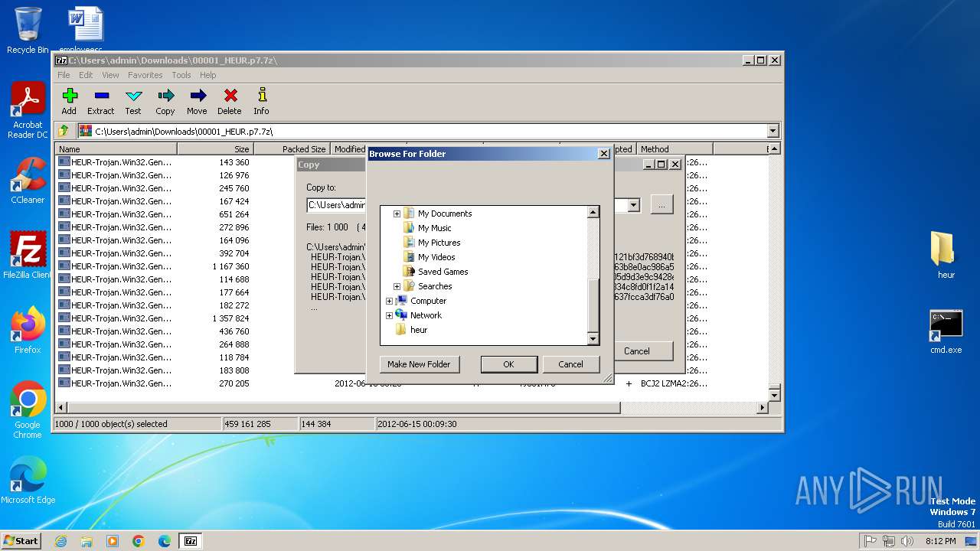
Task: Open the Help menu
Action: pos(207,75)
